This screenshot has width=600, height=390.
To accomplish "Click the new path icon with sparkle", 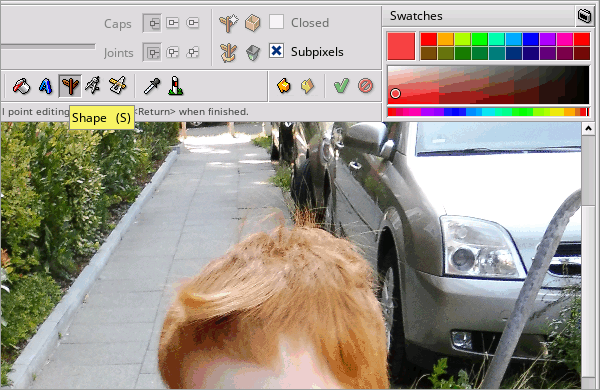I will coord(228,23).
